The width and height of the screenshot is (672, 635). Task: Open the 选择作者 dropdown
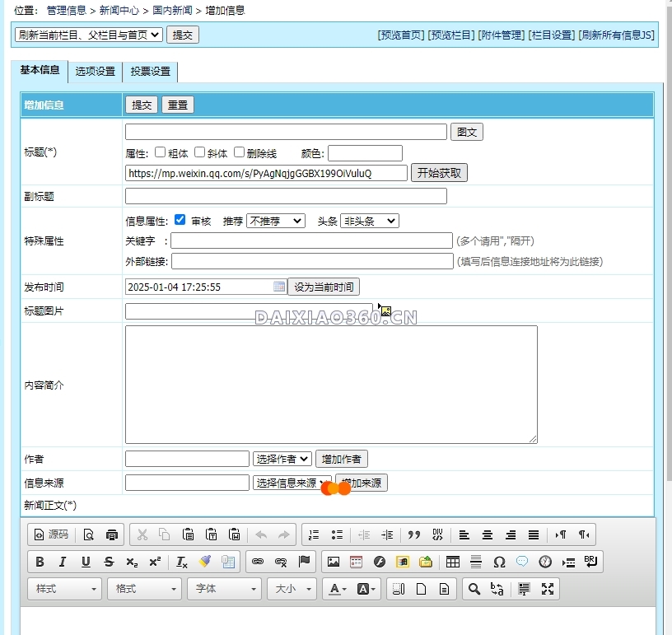tap(282, 459)
